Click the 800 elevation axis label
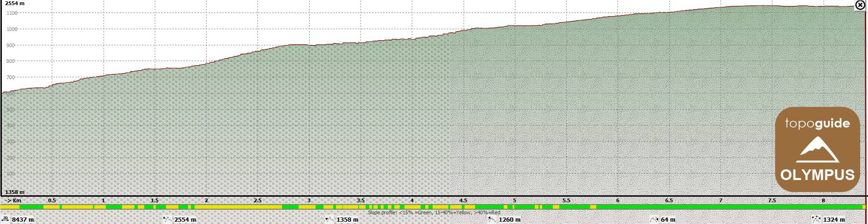 point(11,61)
